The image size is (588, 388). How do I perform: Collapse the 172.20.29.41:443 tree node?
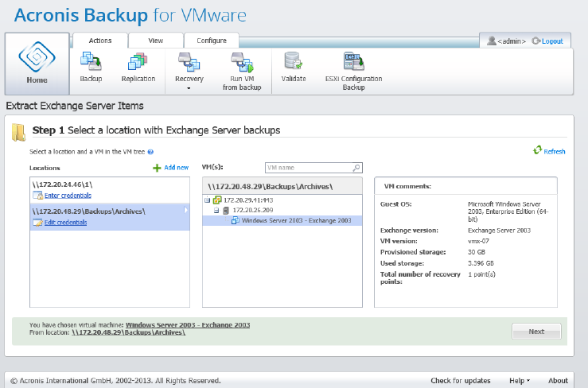click(207, 200)
